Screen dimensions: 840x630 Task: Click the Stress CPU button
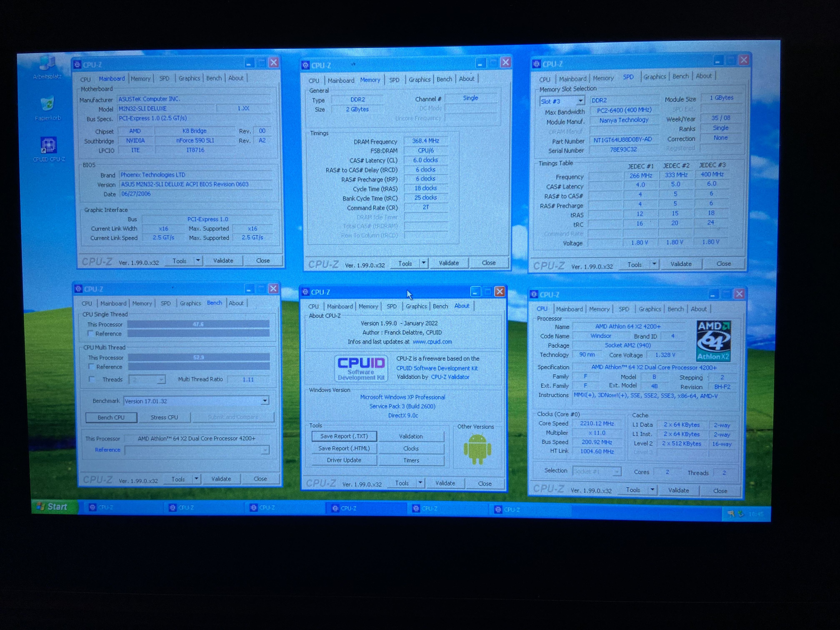164,417
